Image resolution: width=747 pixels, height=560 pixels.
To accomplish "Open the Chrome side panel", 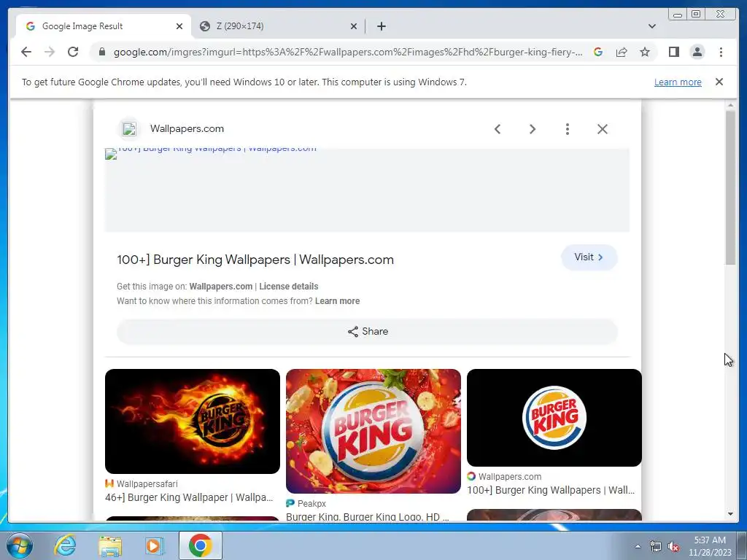I will coord(673,52).
